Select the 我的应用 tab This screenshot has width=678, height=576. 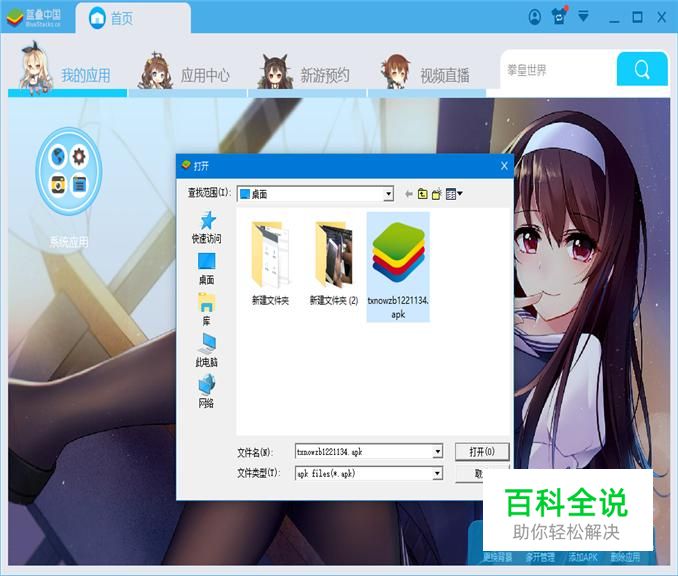coord(67,71)
